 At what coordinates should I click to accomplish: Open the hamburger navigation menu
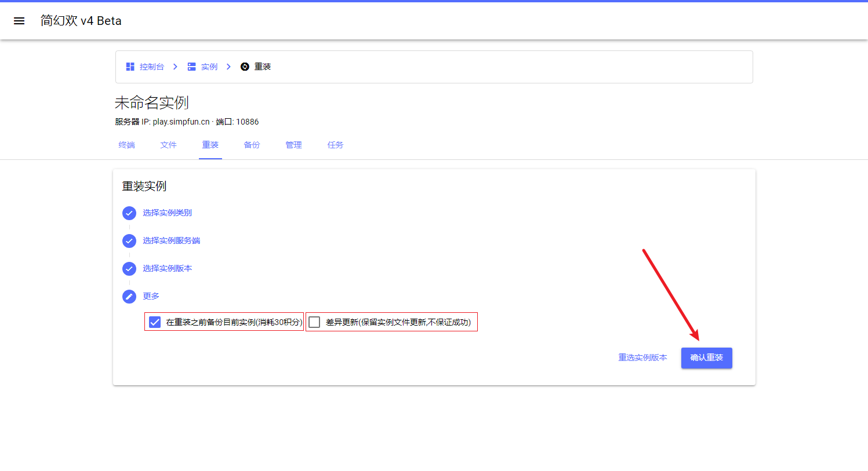point(19,21)
